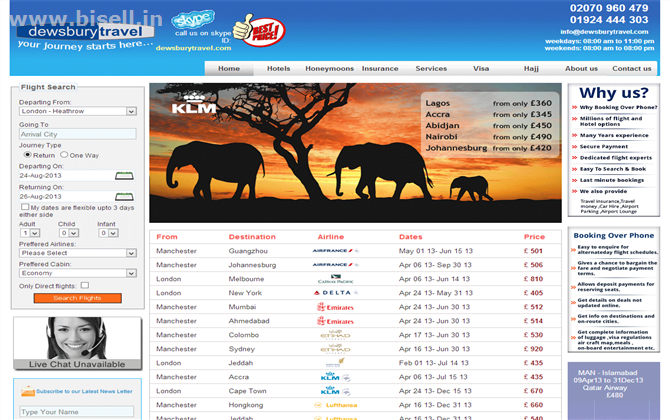Open the Services menu item
The width and height of the screenshot is (670, 420).
431,68
